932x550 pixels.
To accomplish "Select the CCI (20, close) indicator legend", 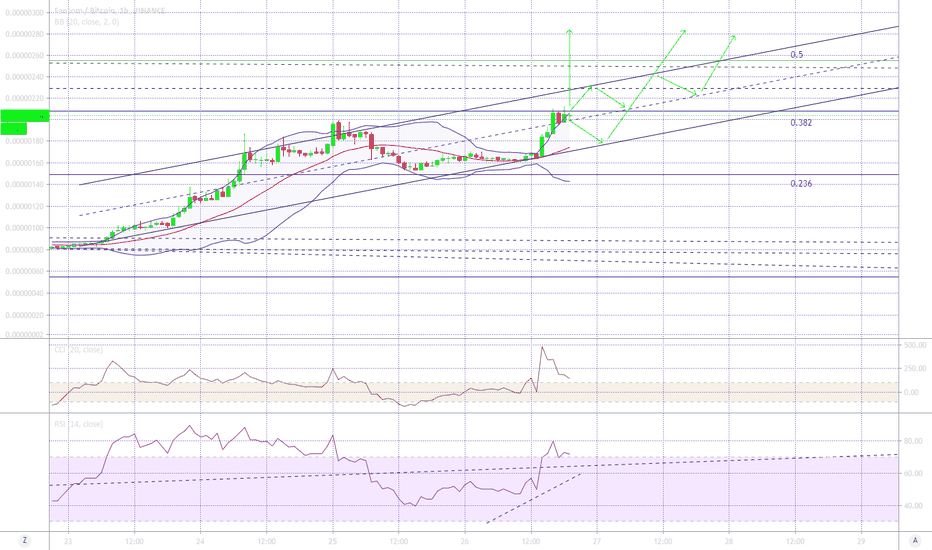I will [x=78, y=350].
